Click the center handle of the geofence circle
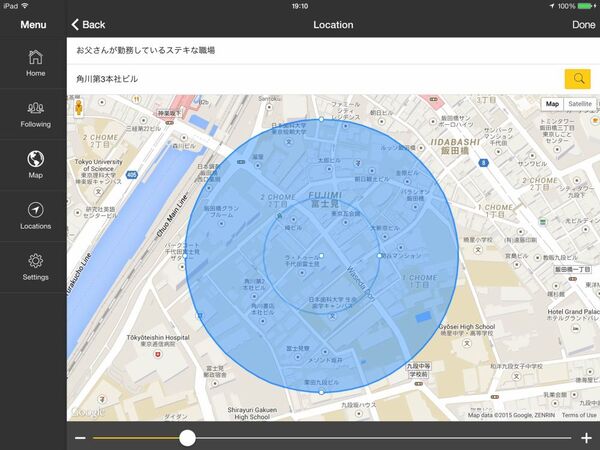This screenshot has width=600, height=450. (x=321, y=256)
